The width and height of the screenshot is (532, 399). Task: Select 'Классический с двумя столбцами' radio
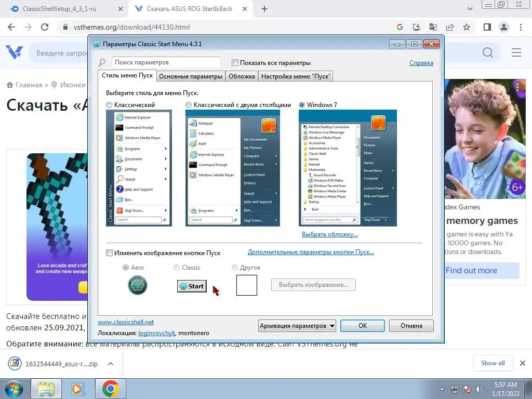[x=188, y=105]
